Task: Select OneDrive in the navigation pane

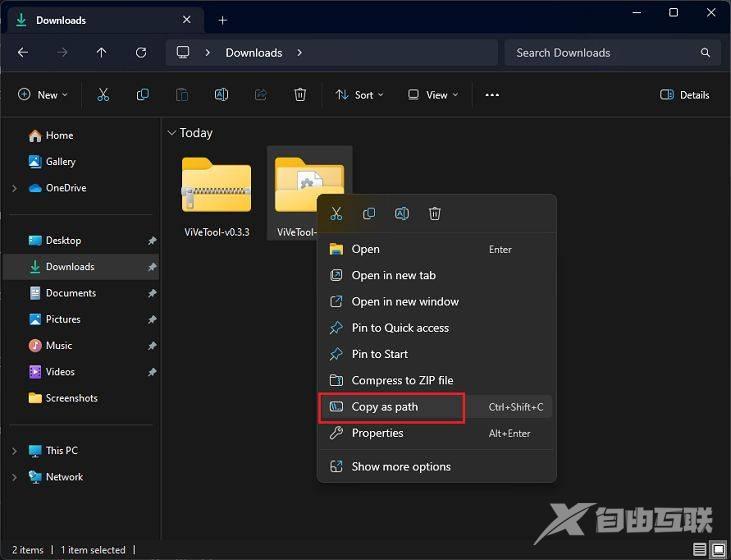Action: 57,188
